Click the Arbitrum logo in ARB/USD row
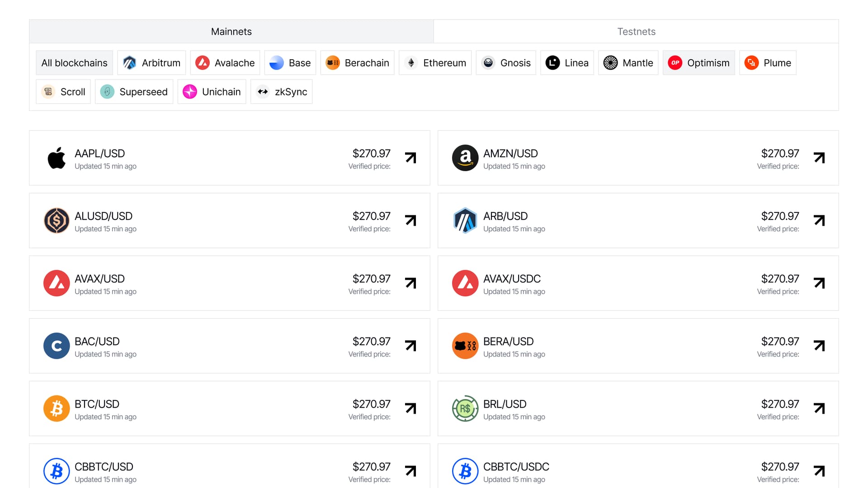 [465, 221]
